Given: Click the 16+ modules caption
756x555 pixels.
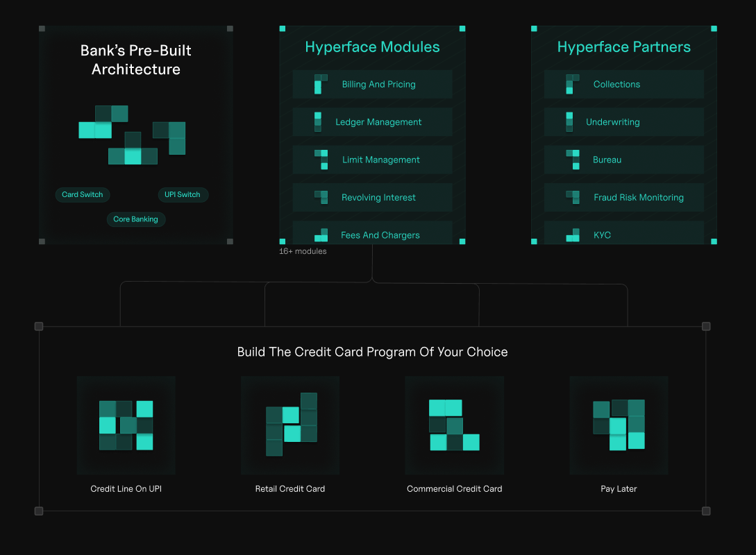Looking at the screenshot, I should [x=303, y=251].
